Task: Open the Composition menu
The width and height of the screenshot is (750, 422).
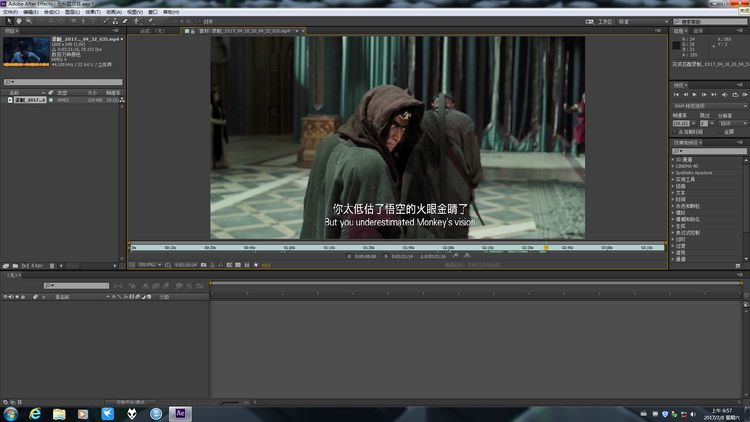Action: [51, 12]
